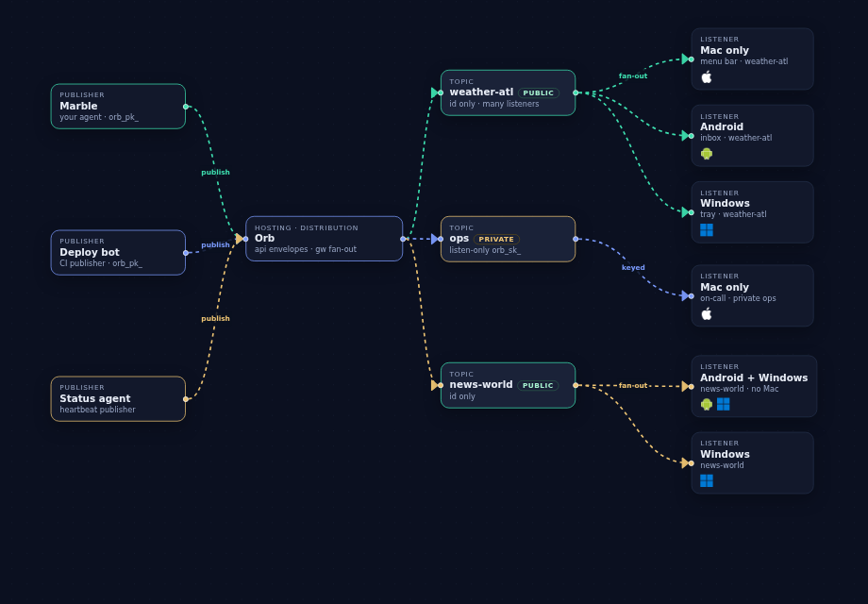Click Android icon in Android + Windows listener
This screenshot has width=868, height=604.
point(707,404)
